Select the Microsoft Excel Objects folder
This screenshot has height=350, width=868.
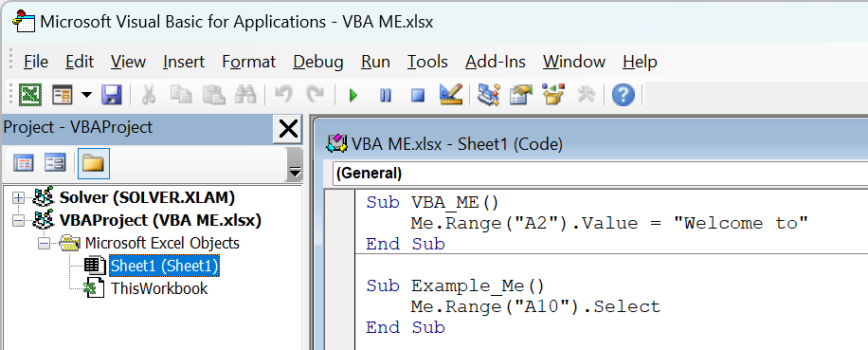point(162,243)
